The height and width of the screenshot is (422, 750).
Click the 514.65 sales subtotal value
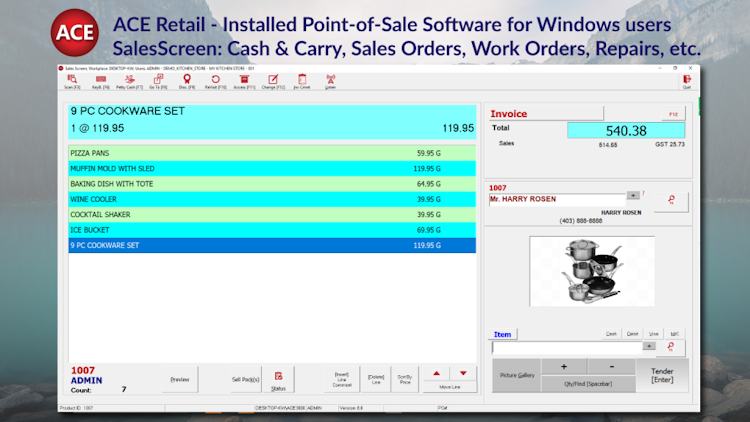pyautogui.click(x=607, y=145)
